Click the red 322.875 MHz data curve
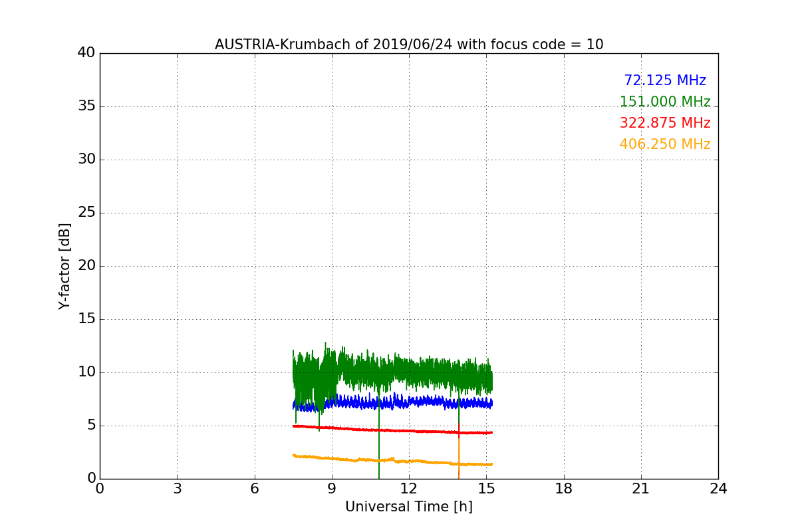The width and height of the screenshot is (798, 532). point(392,430)
